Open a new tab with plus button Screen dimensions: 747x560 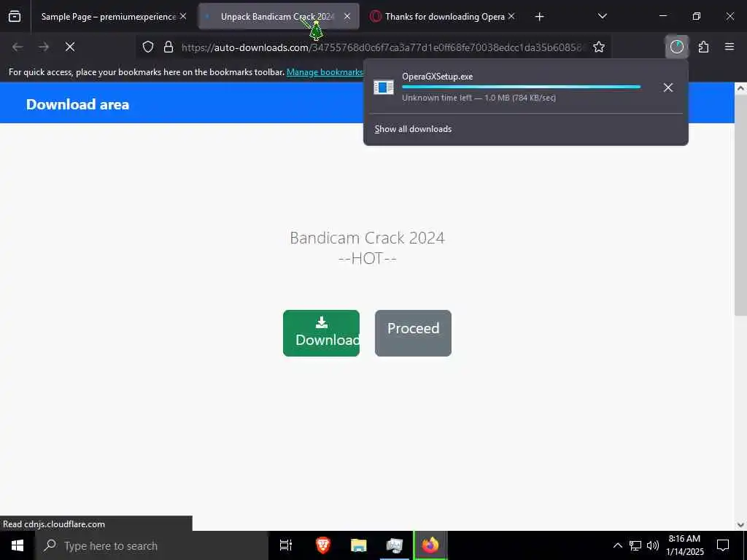coord(539,17)
